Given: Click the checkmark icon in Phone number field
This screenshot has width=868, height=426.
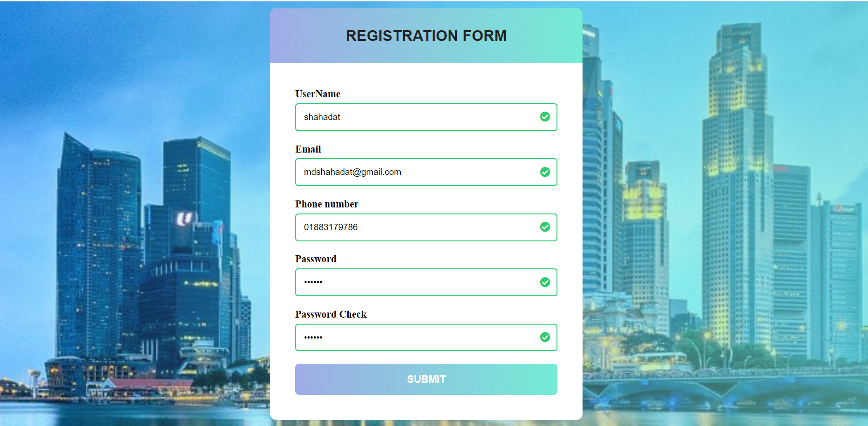Looking at the screenshot, I should point(545,227).
